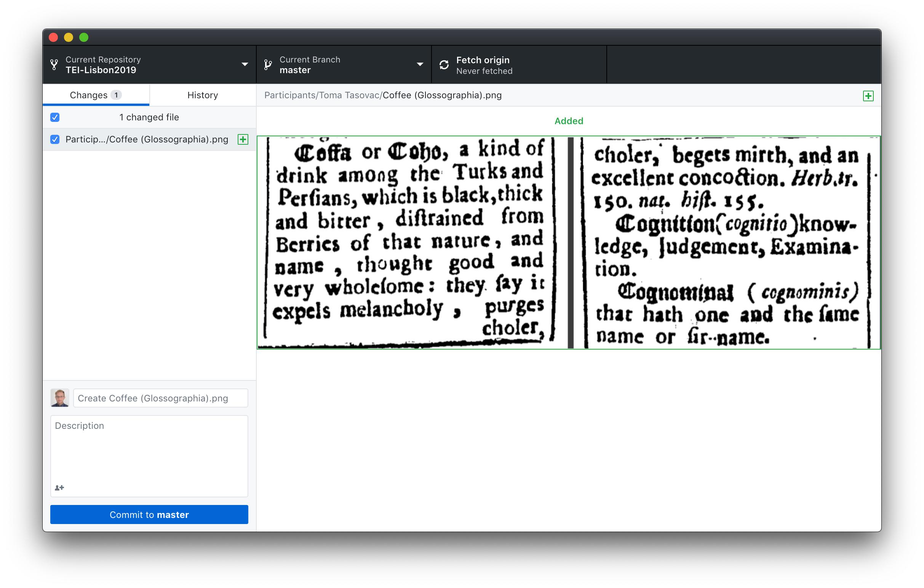This screenshot has height=588, width=924.
Task: Switch to the History tab
Action: click(x=202, y=94)
